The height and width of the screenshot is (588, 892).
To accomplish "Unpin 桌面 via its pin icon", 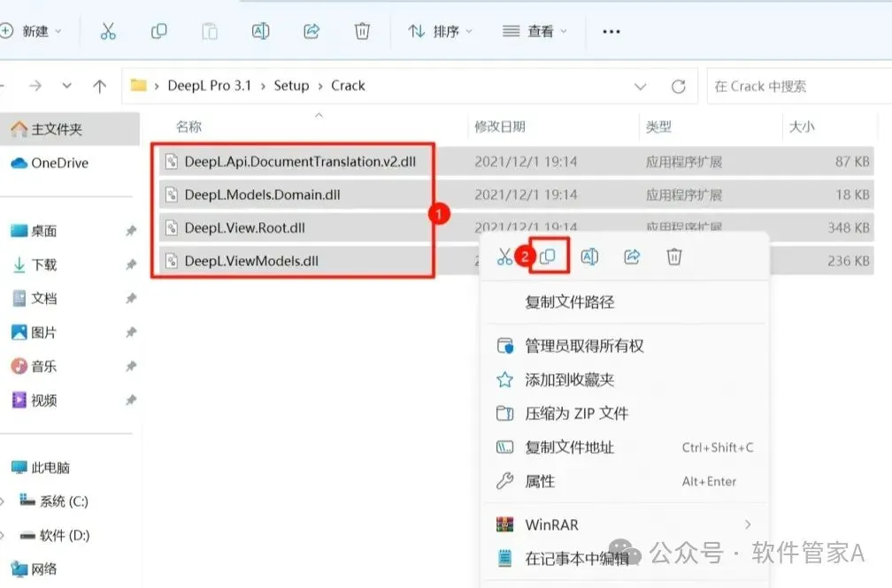I will [x=131, y=231].
